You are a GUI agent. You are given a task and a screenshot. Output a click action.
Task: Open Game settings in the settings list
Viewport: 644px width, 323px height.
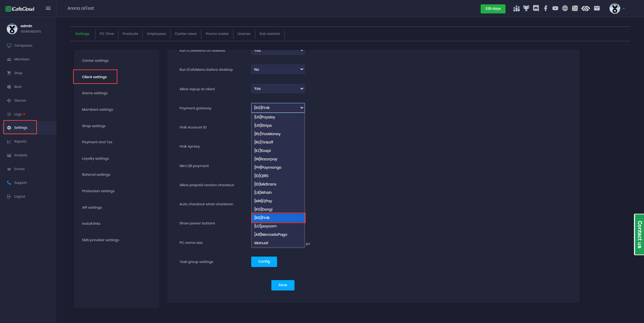pyautogui.click(x=95, y=93)
